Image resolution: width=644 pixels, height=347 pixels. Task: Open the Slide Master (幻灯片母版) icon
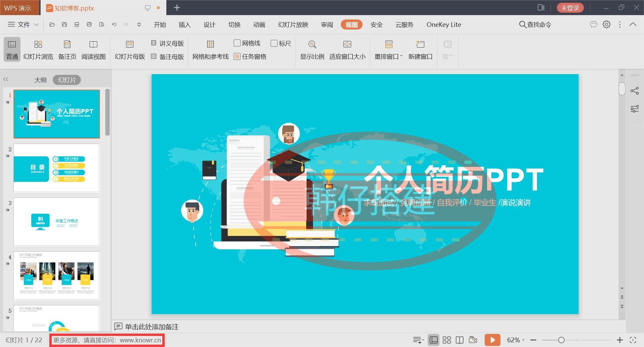point(129,49)
